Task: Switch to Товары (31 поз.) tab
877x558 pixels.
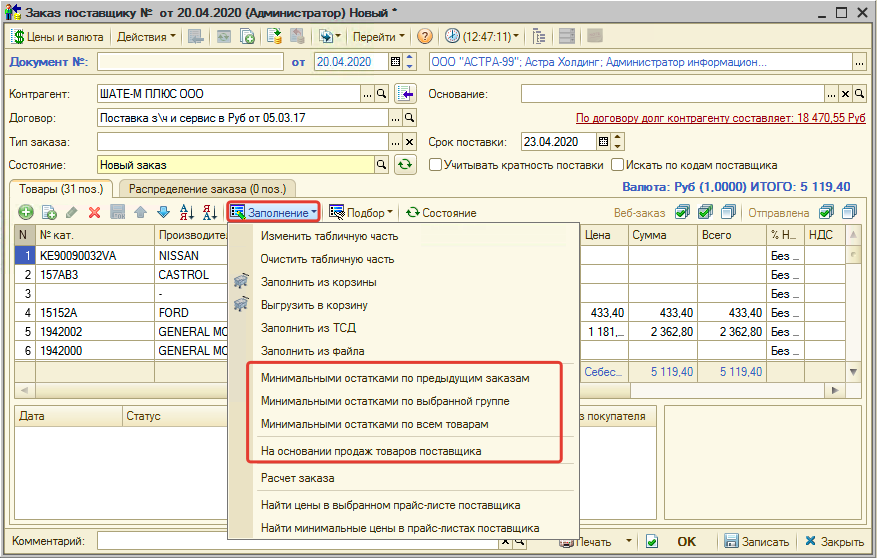Action: (62, 189)
